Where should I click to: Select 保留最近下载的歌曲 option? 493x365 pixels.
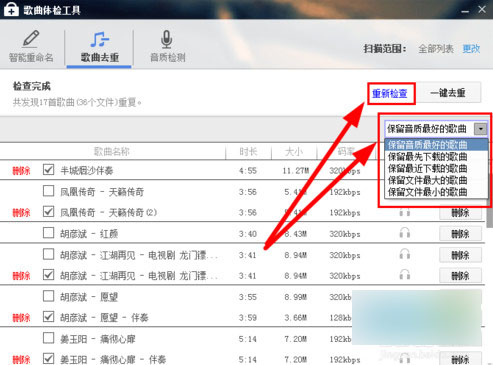point(436,168)
